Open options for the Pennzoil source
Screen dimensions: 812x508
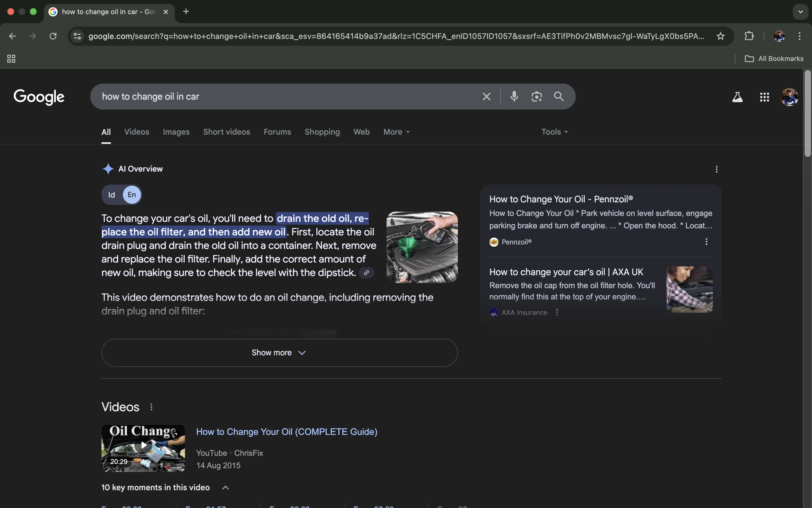(x=706, y=242)
